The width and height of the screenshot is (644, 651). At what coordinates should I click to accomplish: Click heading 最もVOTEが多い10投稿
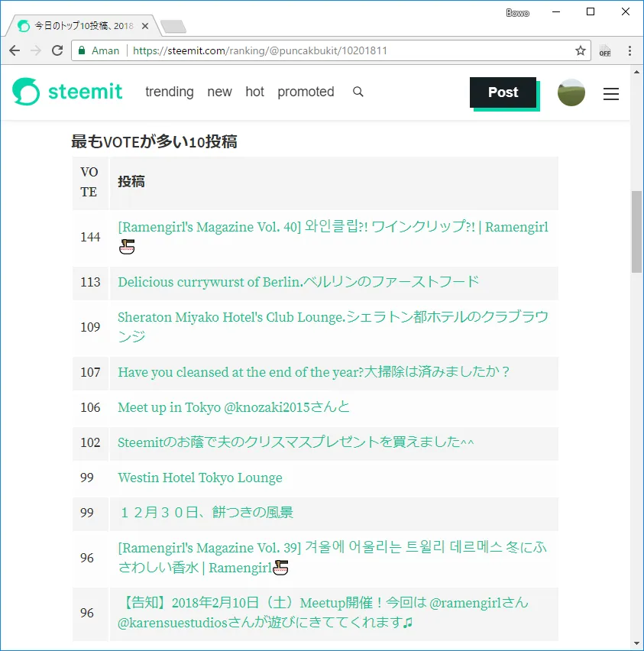tap(154, 141)
